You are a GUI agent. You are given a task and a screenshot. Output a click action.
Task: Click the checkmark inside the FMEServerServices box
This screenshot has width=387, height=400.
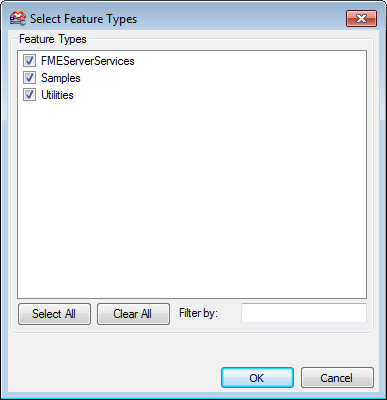coord(29,61)
